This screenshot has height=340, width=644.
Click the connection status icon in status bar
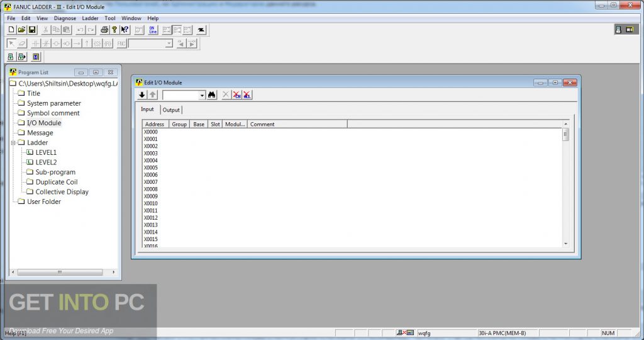405,333
